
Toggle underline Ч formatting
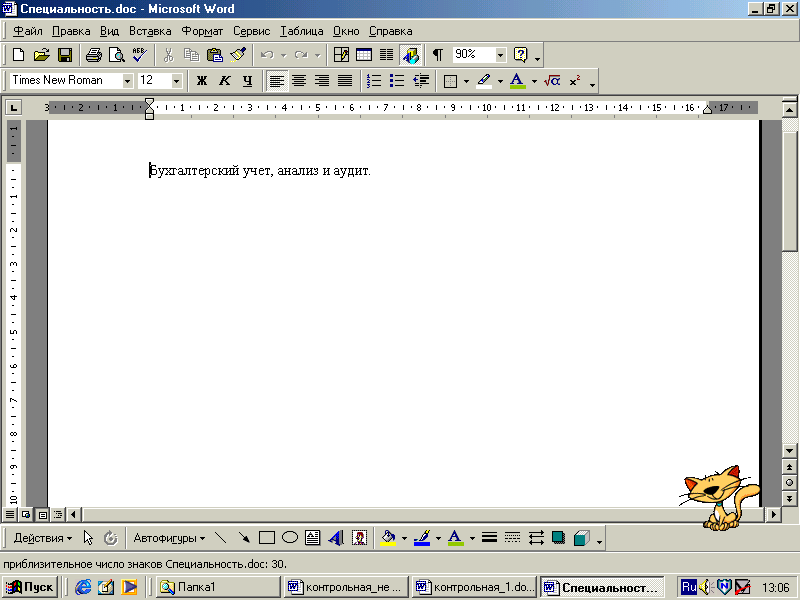pyautogui.click(x=247, y=81)
